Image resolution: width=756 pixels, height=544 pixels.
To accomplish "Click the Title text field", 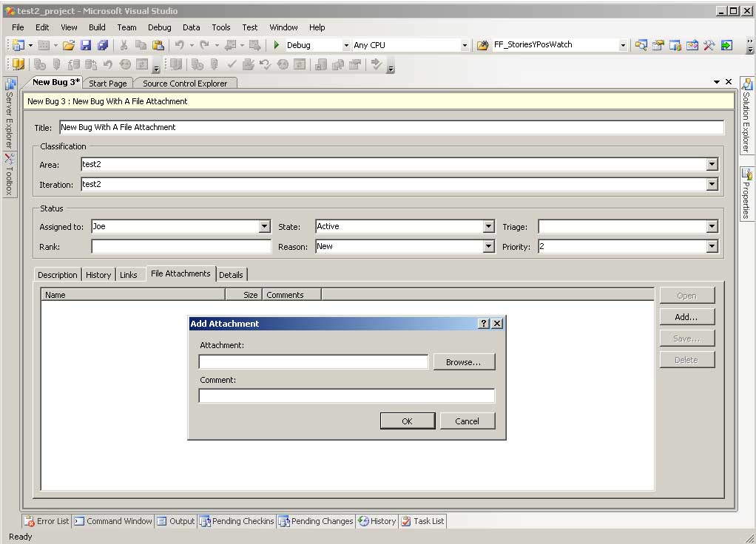I will 391,127.
